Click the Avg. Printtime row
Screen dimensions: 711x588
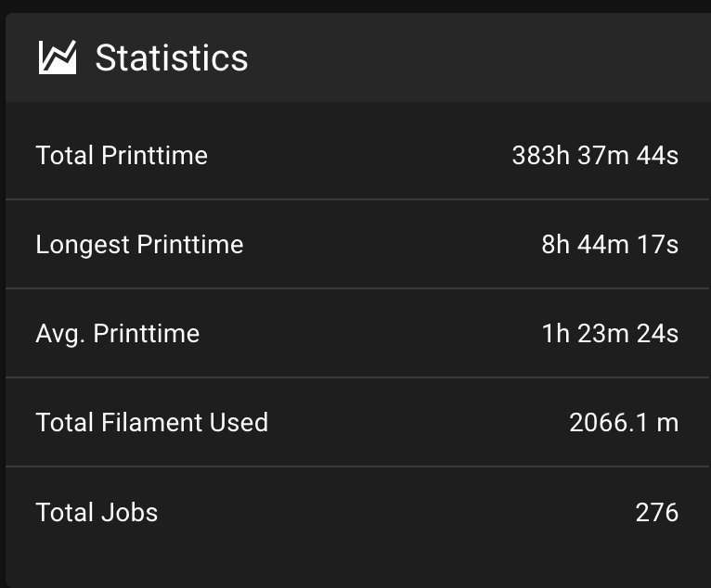pos(358,333)
